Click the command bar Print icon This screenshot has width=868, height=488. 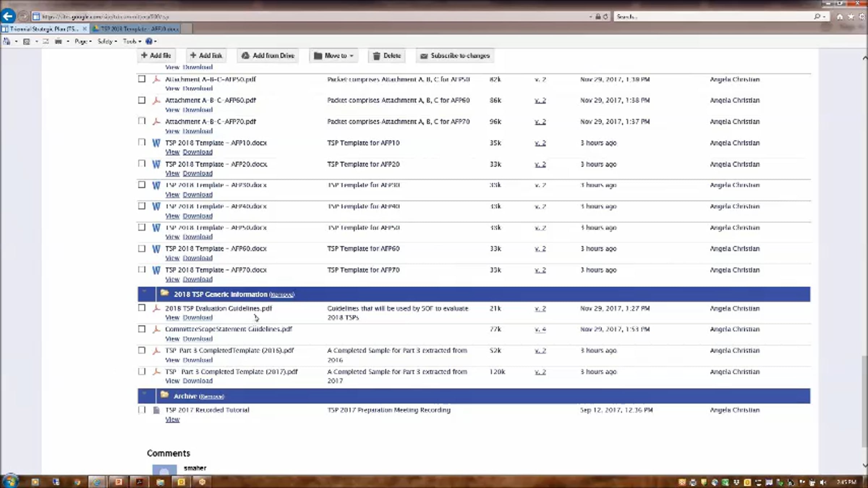(x=58, y=41)
